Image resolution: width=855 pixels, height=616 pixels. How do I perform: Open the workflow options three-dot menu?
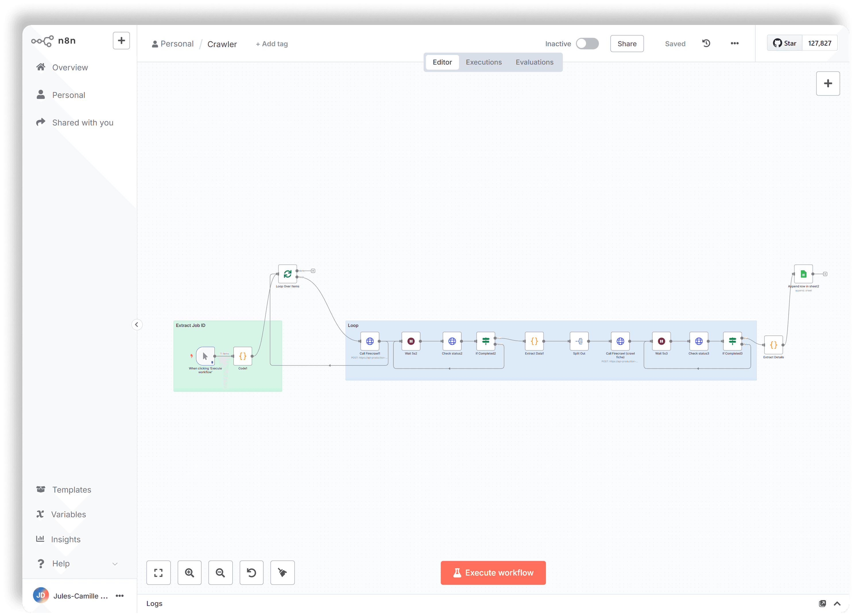[x=734, y=43]
